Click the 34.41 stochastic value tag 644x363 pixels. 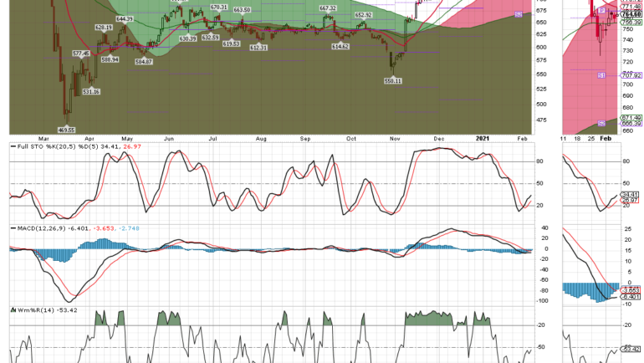630,195
